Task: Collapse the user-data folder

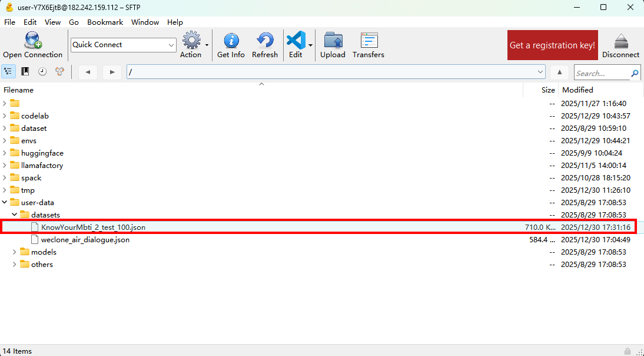Action: 5,203
